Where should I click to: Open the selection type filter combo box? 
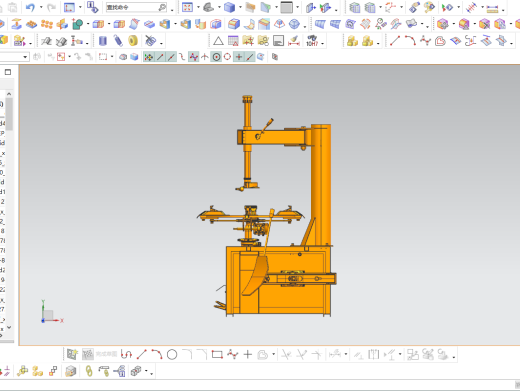14,57
